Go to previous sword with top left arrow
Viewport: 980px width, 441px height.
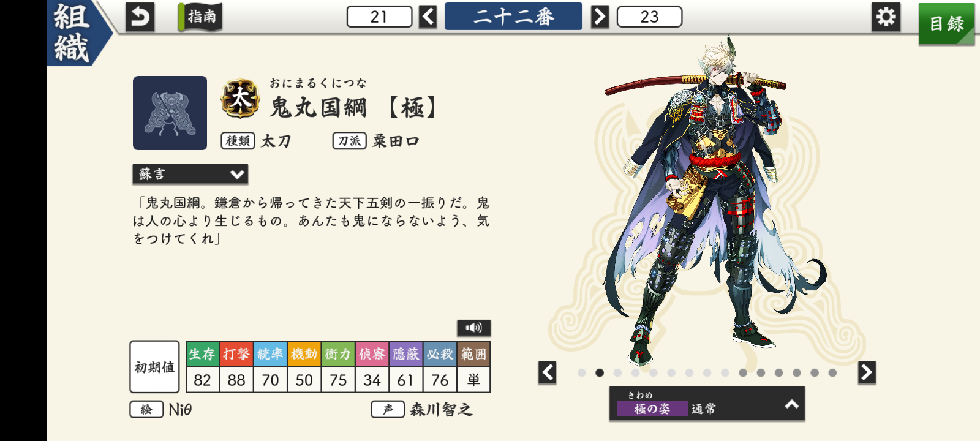click(x=428, y=17)
